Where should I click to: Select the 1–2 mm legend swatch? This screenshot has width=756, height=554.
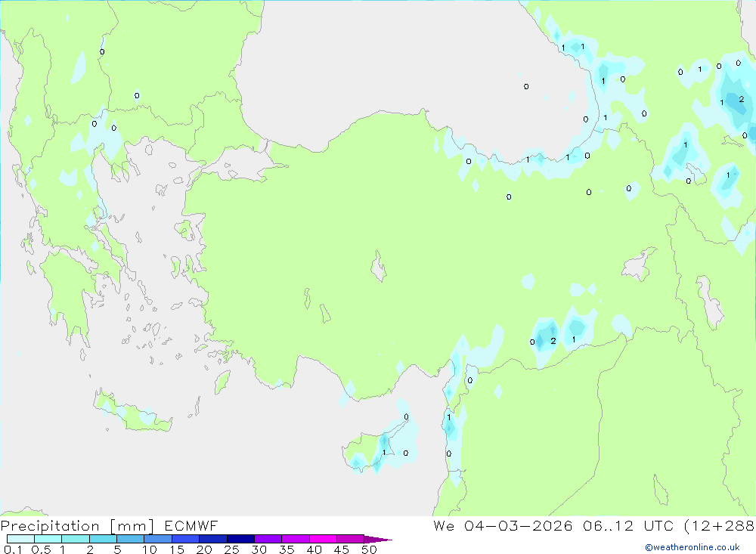pyautogui.click(x=76, y=539)
